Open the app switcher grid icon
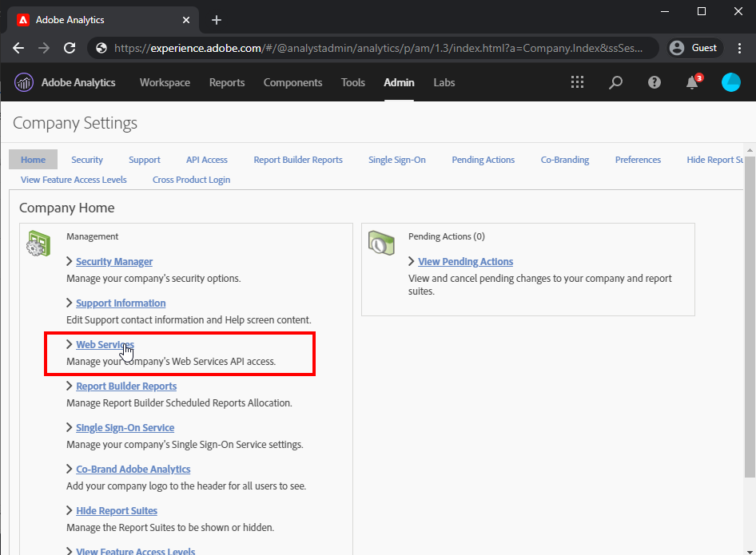Image resolution: width=756 pixels, height=555 pixels. coord(577,82)
